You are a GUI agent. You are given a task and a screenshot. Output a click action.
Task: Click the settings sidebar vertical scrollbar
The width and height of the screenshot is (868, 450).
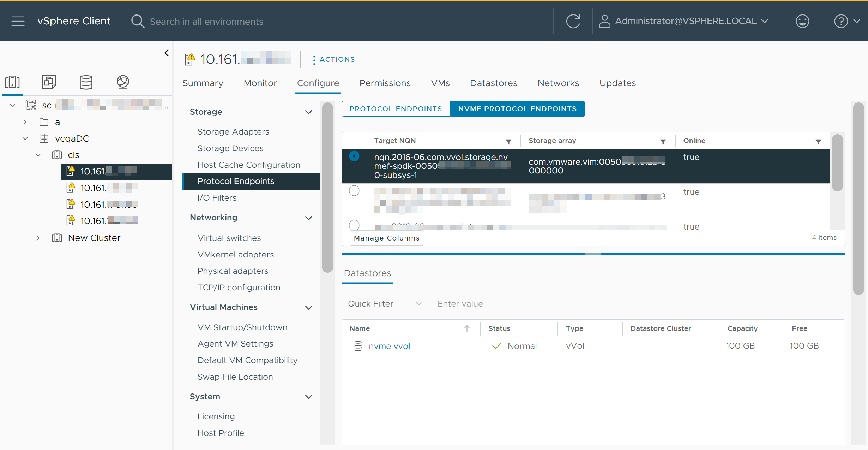[x=327, y=187]
